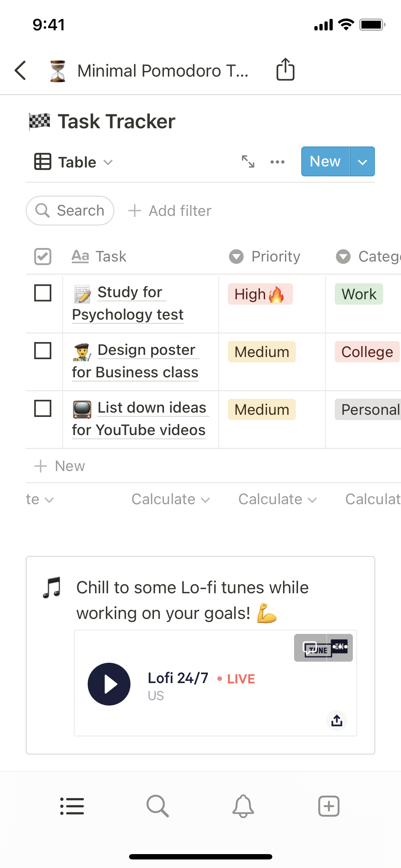Click Add filter
The height and width of the screenshot is (868, 401).
click(170, 211)
